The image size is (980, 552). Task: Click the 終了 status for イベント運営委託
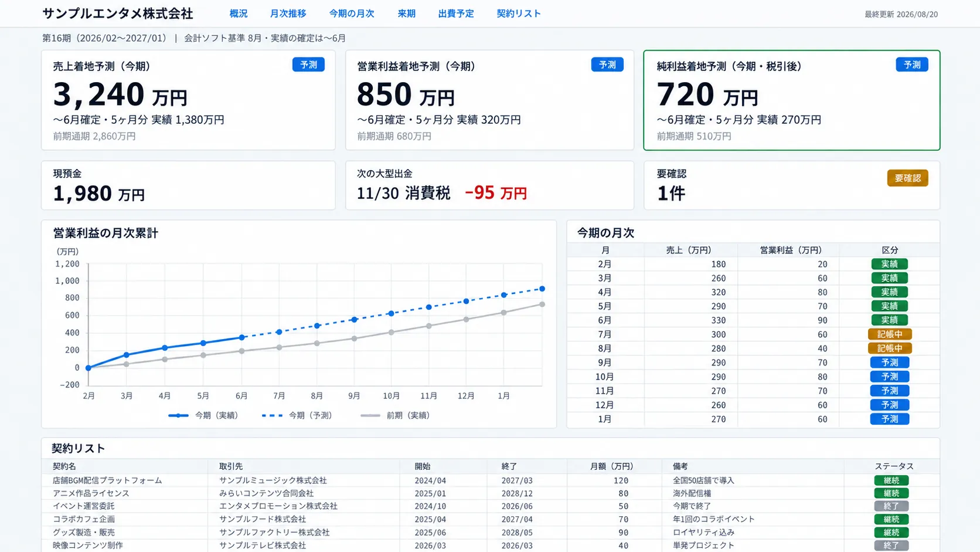[x=891, y=506]
